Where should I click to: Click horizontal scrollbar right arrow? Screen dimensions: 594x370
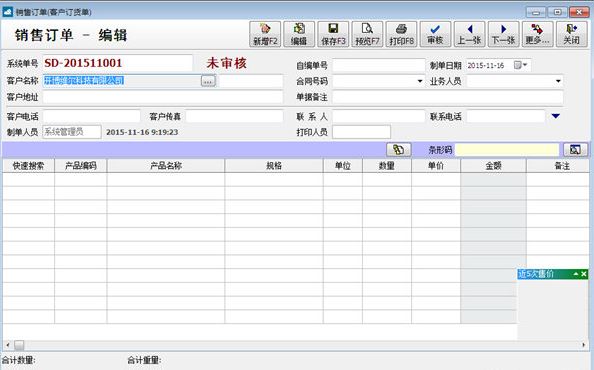point(584,345)
